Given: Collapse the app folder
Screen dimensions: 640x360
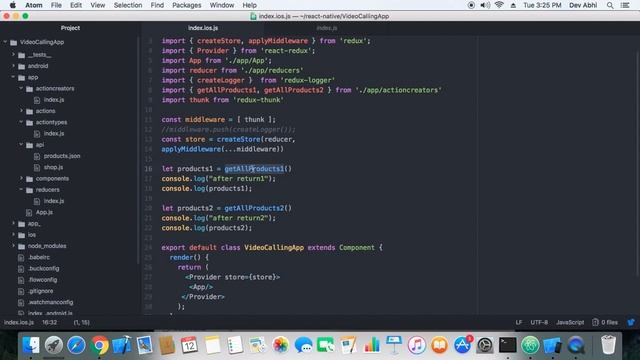Looking at the screenshot, I should tap(13, 77).
